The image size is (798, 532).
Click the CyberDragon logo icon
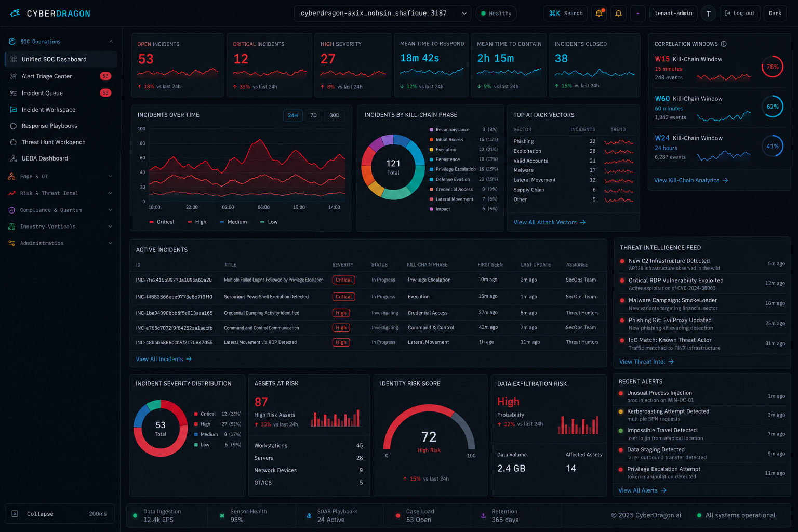pos(15,13)
